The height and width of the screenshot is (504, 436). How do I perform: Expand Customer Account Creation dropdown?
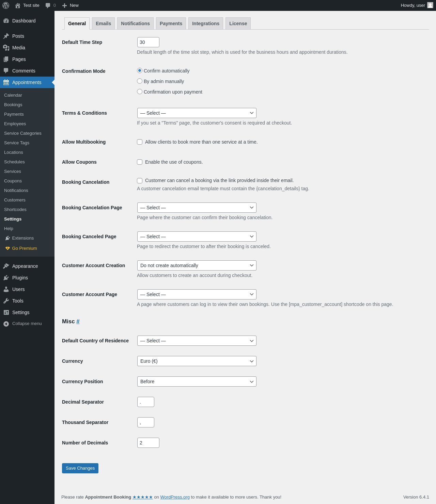(x=197, y=265)
